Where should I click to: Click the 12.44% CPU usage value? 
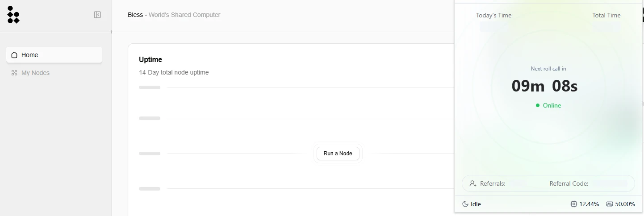(589, 204)
